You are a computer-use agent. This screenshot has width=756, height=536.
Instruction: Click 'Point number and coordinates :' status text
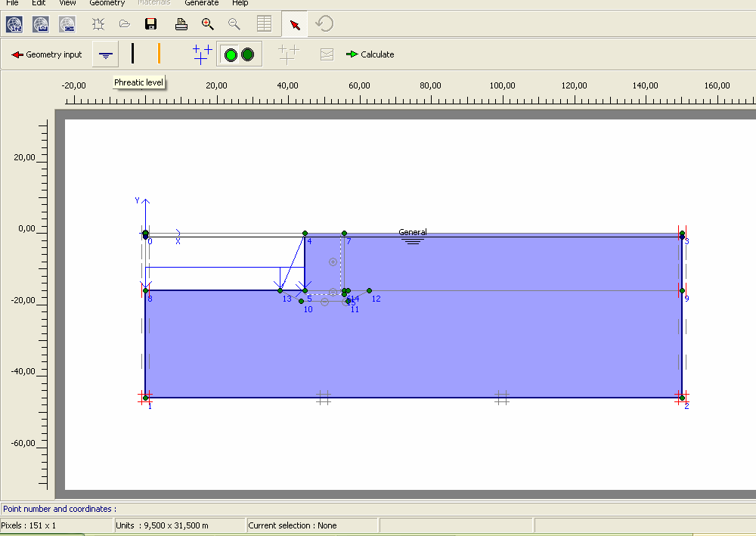60,509
